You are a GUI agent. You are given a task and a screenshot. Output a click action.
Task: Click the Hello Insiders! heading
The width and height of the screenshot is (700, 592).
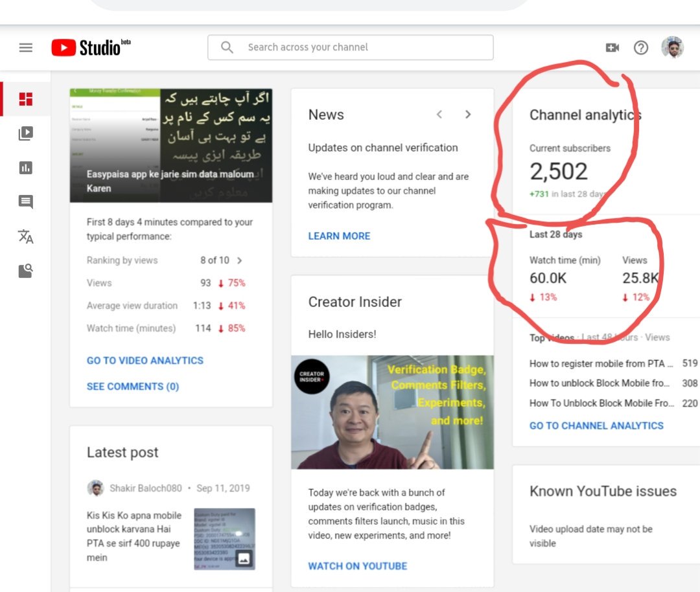click(342, 334)
